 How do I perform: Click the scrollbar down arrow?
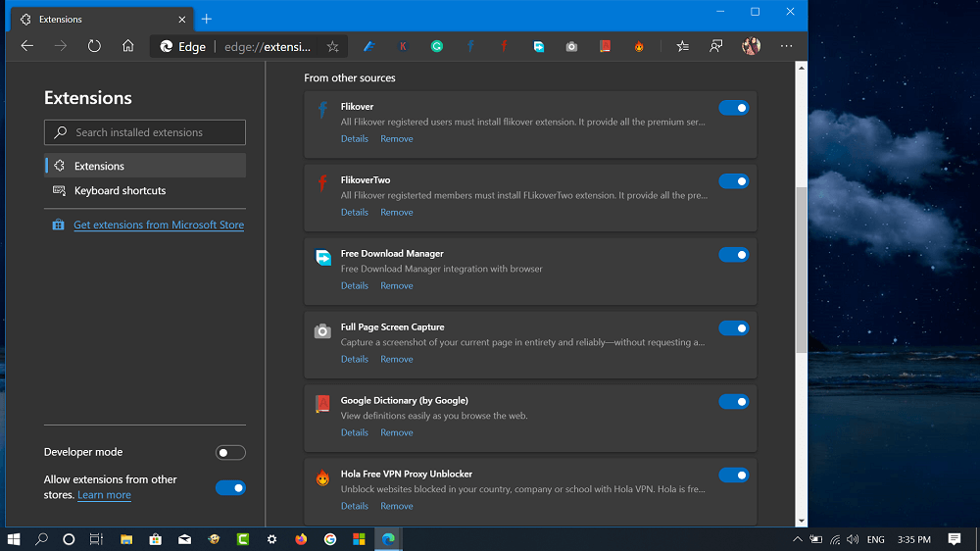coord(802,521)
